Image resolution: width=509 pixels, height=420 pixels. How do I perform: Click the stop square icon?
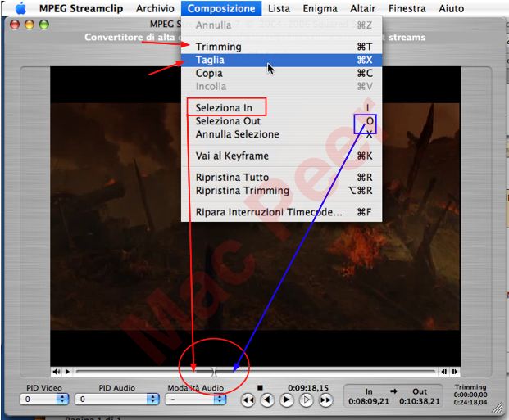pyautogui.click(x=260, y=387)
